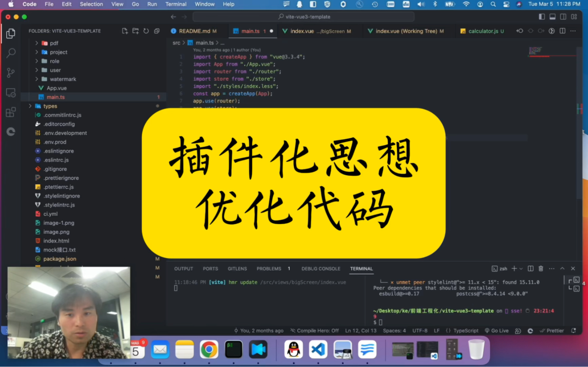Click main.ts in the breadcrumb path

[x=204, y=43]
